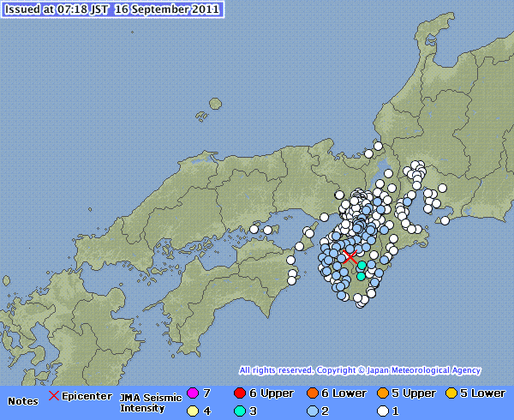Click the magenta intensity 7 legend circle
514x420 pixels.
pos(192,393)
